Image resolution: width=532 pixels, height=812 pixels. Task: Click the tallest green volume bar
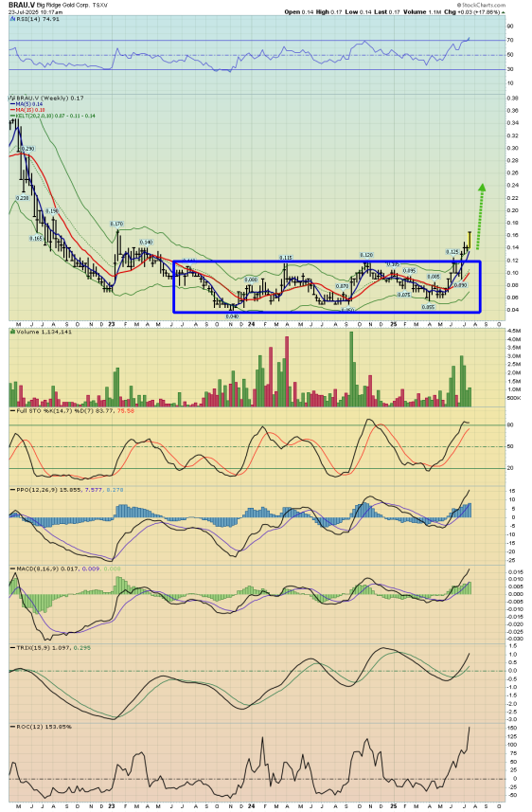point(351,369)
